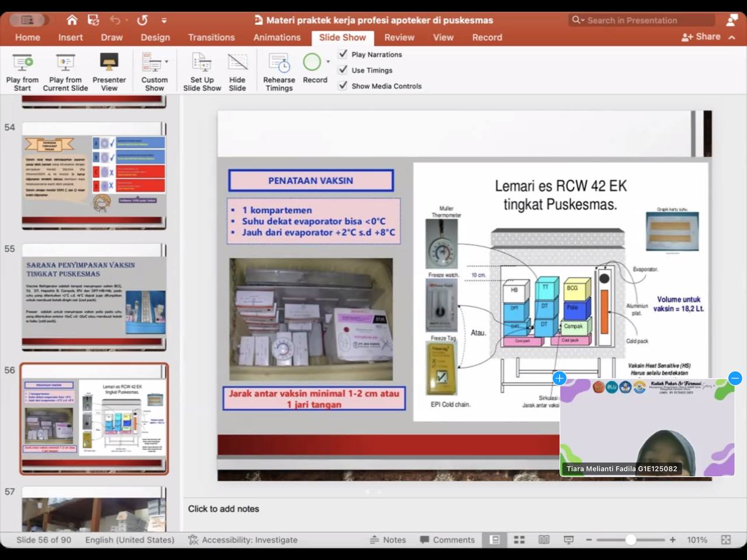The image size is (747, 560).
Task: Click the Share button
Action: (x=701, y=37)
